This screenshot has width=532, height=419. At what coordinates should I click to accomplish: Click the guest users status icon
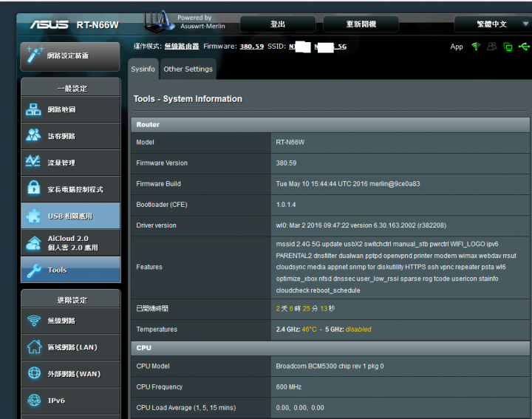[491, 47]
